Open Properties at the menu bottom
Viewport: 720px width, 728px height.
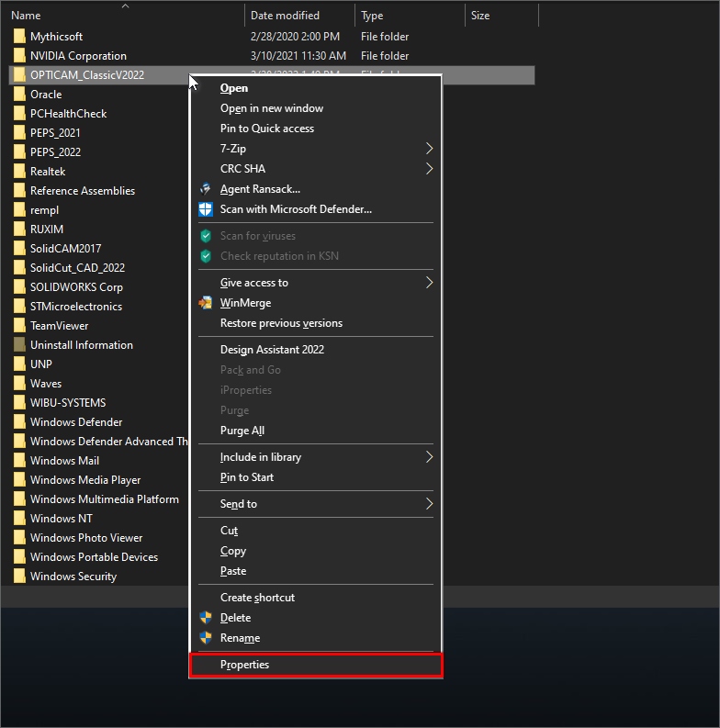tap(316, 665)
